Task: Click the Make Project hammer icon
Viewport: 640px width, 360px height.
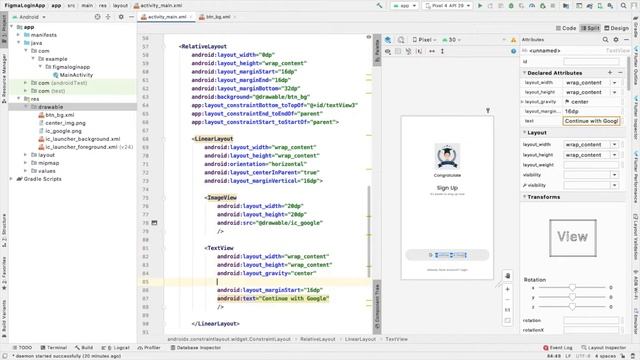Action: pos(380,6)
